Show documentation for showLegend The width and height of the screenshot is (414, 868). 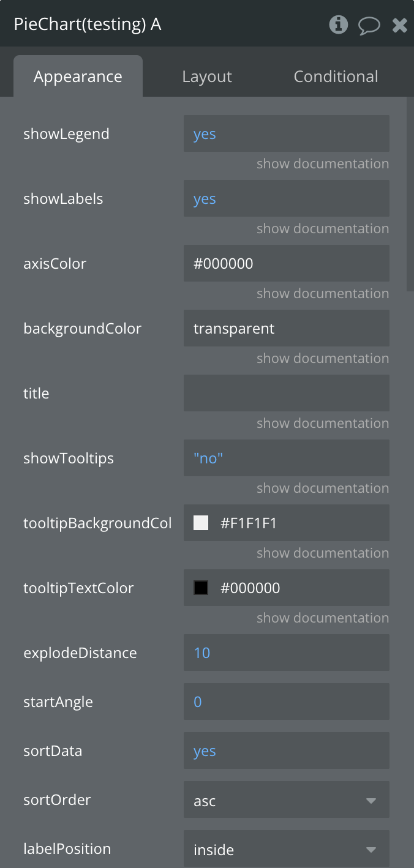point(322,164)
